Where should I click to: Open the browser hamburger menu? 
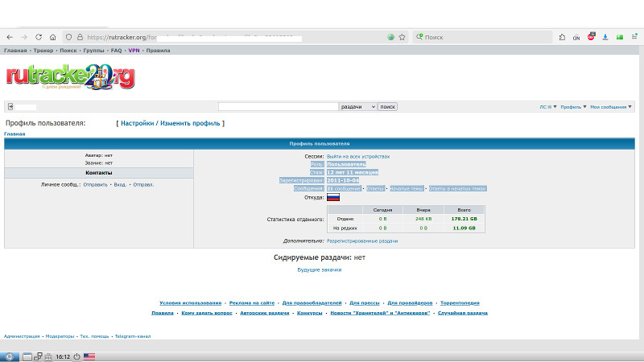634,37
